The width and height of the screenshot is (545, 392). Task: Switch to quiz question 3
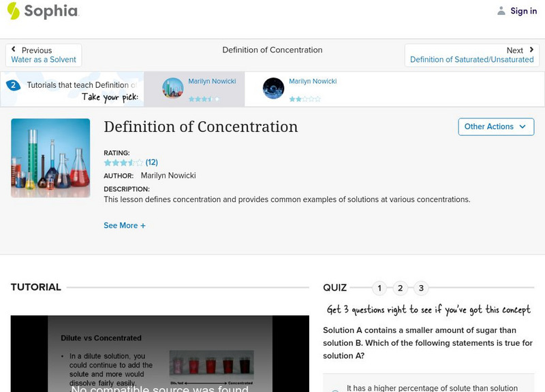point(421,288)
